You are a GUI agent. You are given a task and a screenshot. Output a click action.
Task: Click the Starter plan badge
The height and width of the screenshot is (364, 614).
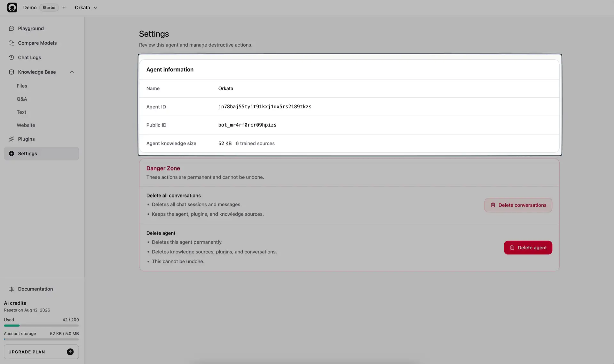click(x=49, y=8)
